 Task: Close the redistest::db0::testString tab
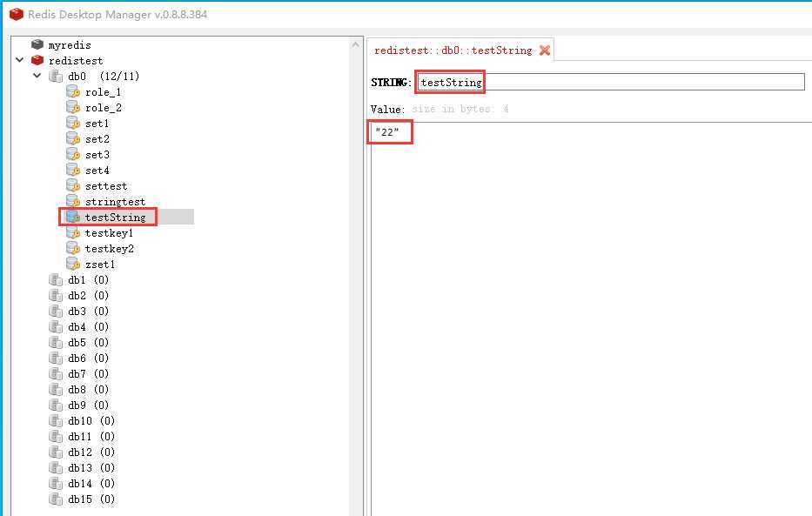coord(544,50)
